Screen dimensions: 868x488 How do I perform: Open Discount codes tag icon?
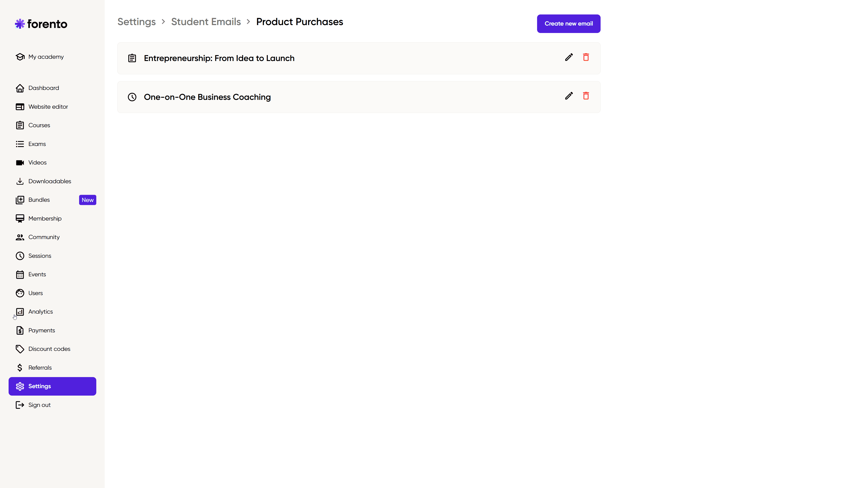20,349
